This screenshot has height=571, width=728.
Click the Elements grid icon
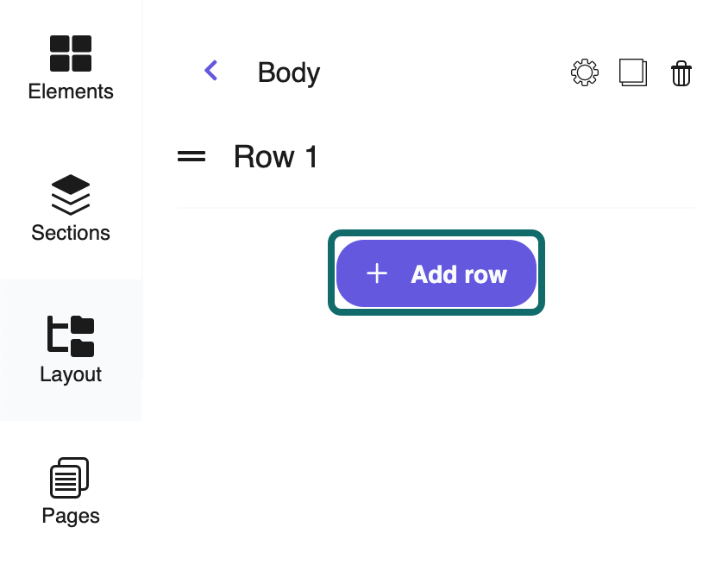point(71,53)
